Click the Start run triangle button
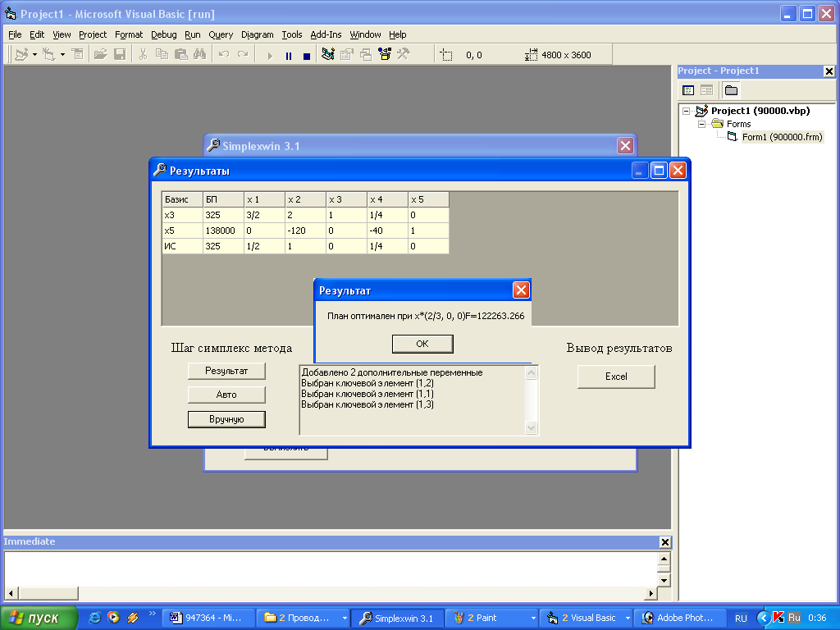This screenshot has height=630, width=840. coord(270,56)
